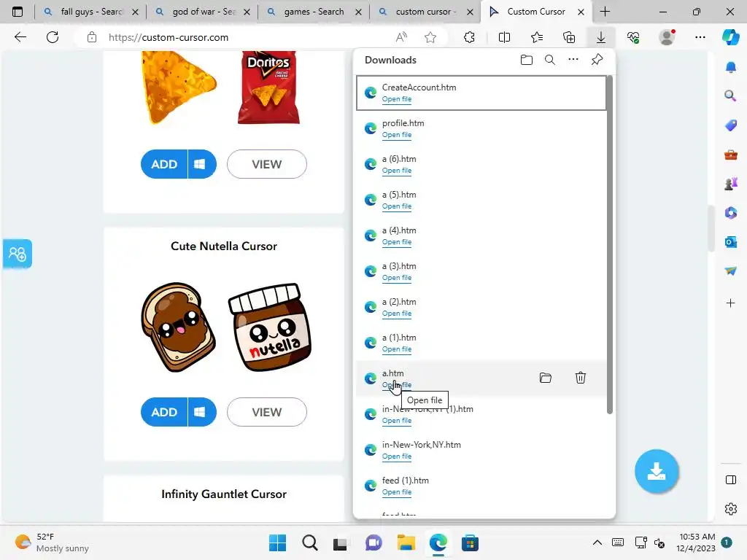The image size is (747, 560).
Task: Launch Copilot from the sidebar top
Action: (731, 37)
